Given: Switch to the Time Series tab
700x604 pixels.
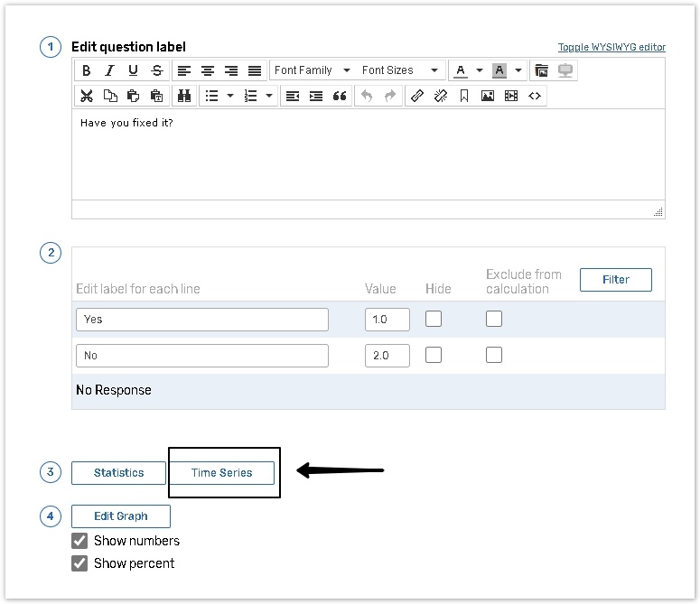Looking at the screenshot, I should pyautogui.click(x=221, y=472).
